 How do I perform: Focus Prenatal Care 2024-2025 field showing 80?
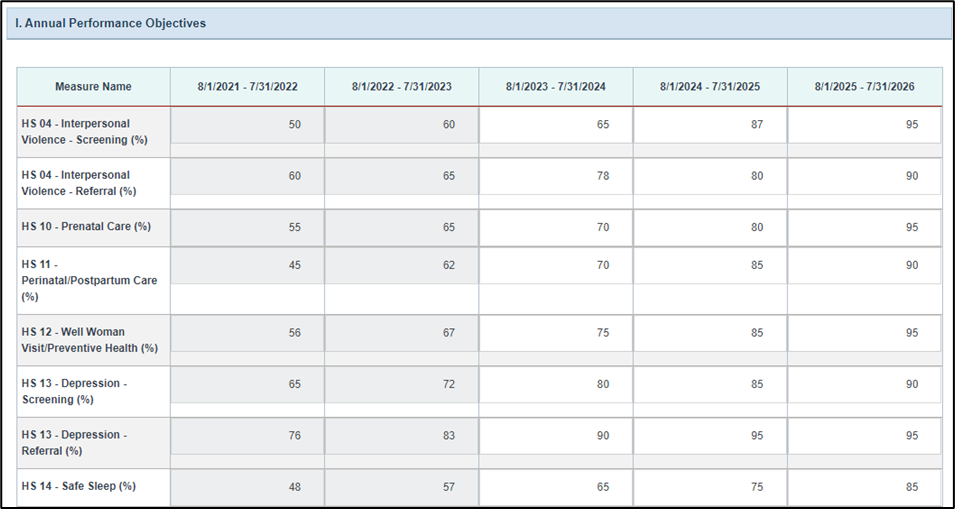tap(710, 228)
